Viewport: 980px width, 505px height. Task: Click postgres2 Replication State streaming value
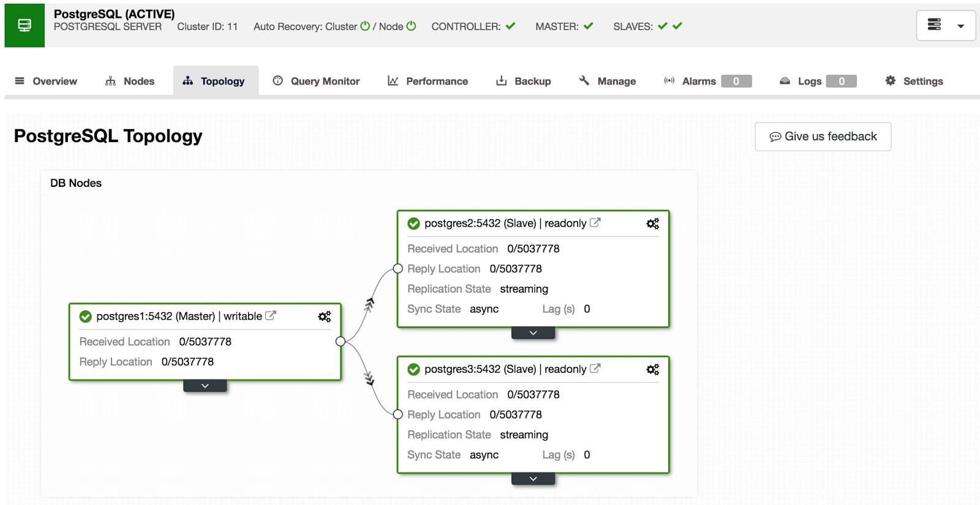pos(524,289)
